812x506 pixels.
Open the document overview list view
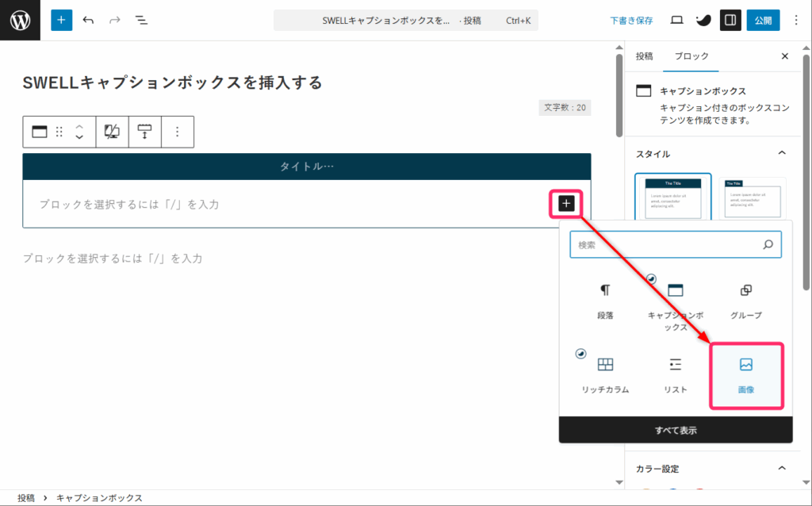[141, 20]
